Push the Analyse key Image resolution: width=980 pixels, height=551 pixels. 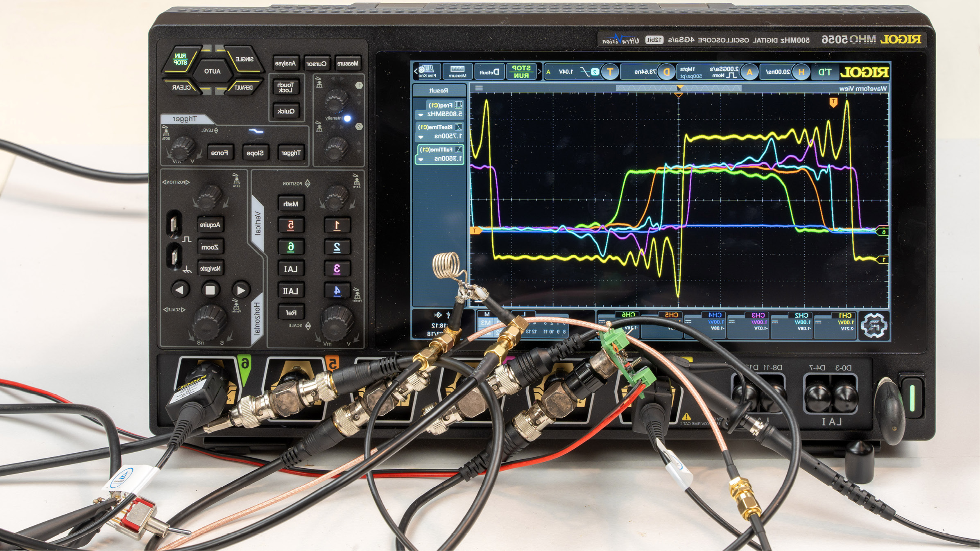click(285, 63)
